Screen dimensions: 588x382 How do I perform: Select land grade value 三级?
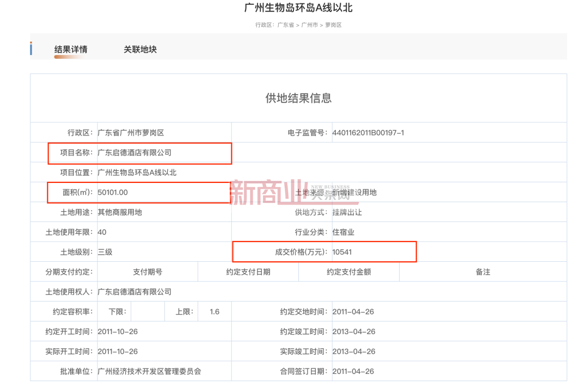click(x=105, y=252)
